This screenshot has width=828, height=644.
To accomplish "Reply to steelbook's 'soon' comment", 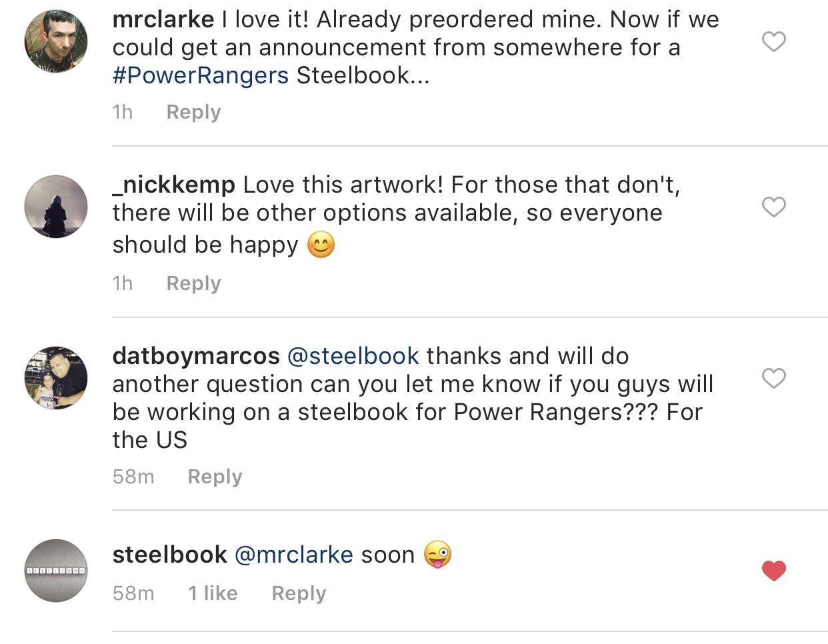I will 299,593.
